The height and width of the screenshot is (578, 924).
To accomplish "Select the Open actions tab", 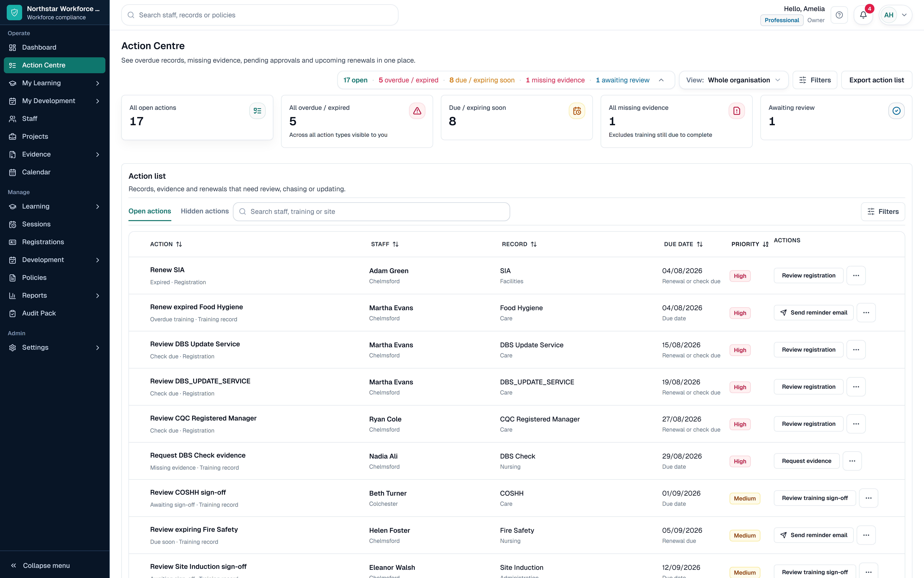I will click(150, 211).
